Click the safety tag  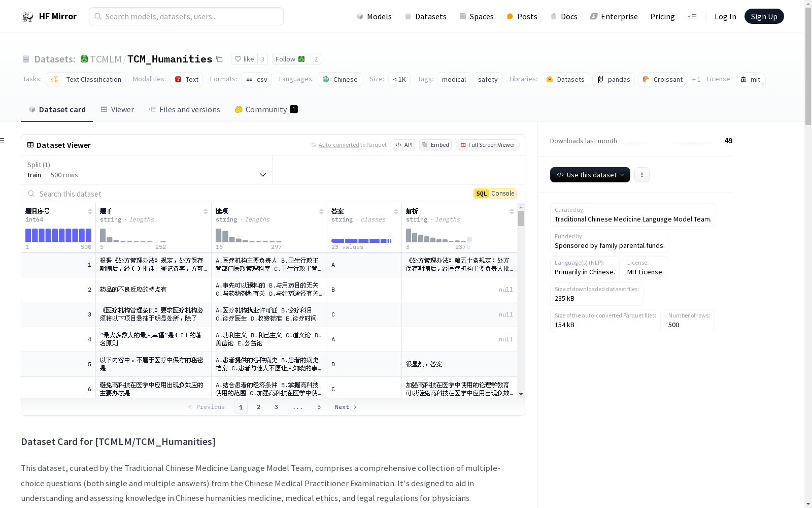click(x=488, y=79)
